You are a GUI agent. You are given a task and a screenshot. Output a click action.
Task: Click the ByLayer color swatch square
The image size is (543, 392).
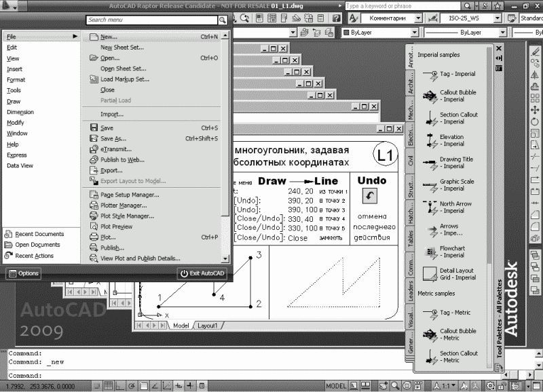346,33
